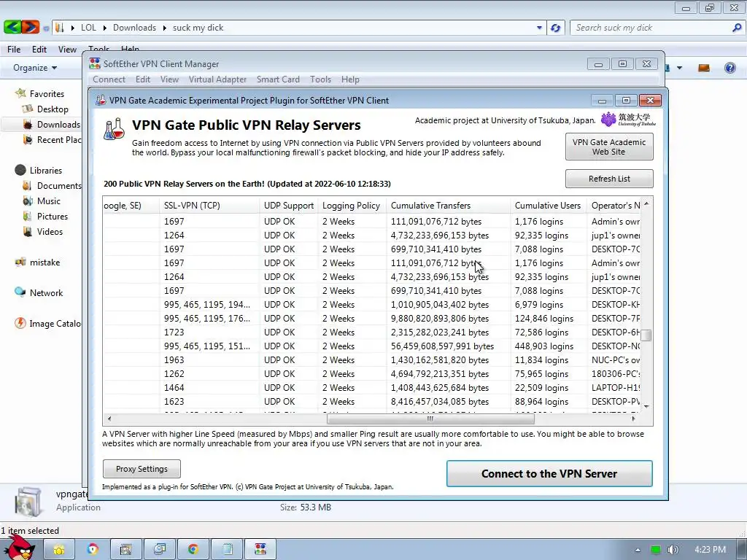Click the server list scroll-down arrow
Screen dimensions: 747x560
click(646, 406)
